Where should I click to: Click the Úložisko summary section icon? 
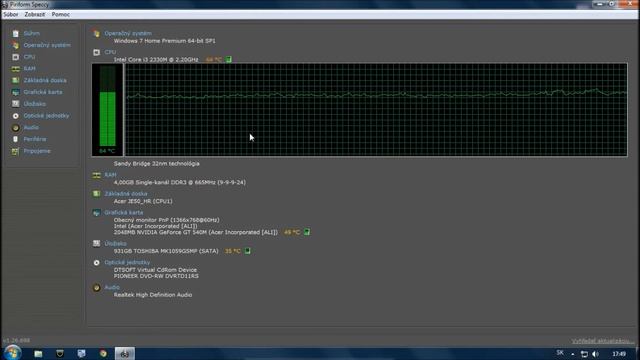coord(96,244)
